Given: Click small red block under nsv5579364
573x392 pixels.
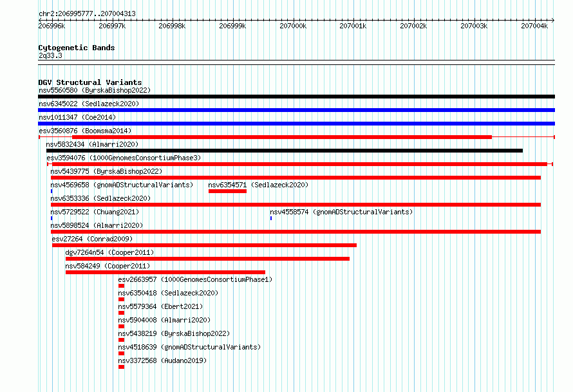Looking at the screenshot, I should pyautogui.click(x=121, y=313).
